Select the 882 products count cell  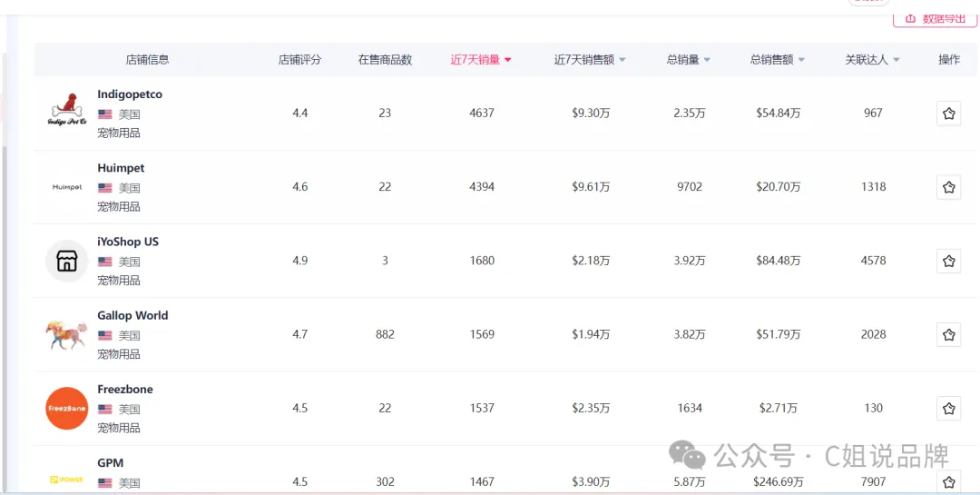tap(385, 335)
